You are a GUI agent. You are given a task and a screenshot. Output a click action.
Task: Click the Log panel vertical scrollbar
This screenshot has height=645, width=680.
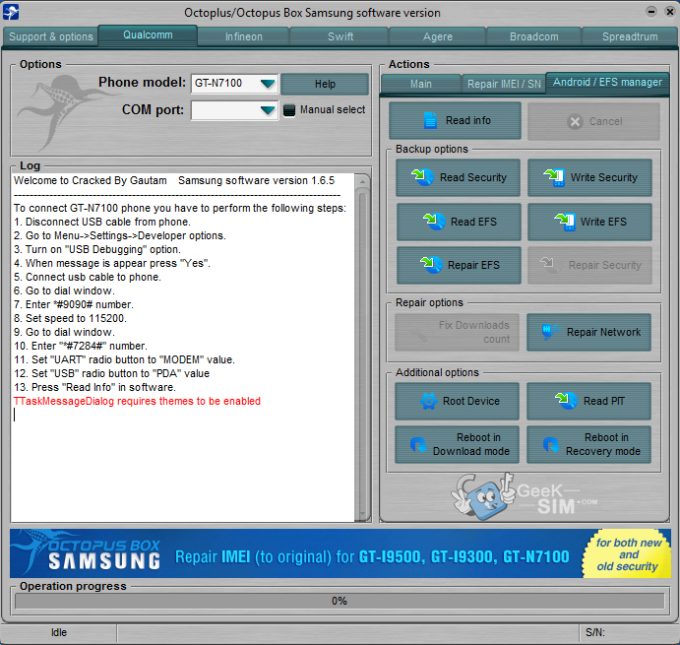[x=362, y=347]
